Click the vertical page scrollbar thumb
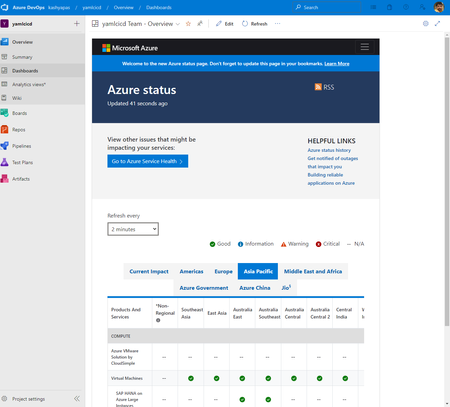 coord(447,182)
